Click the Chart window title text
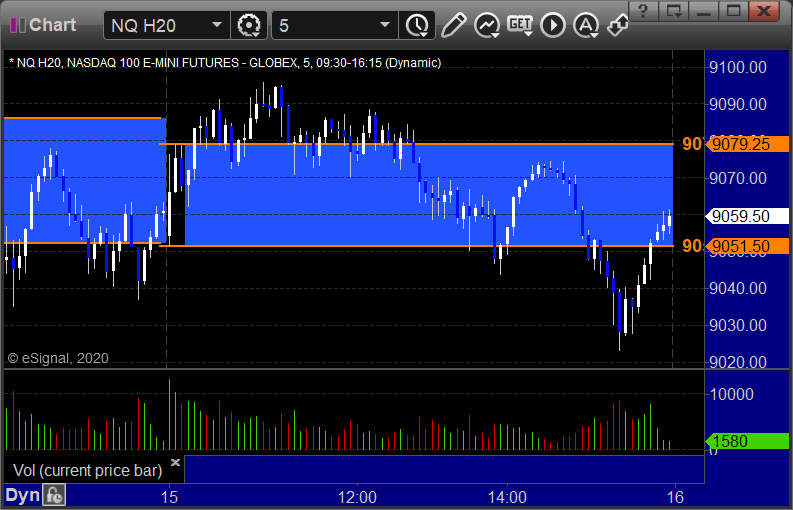 (53, 25)
